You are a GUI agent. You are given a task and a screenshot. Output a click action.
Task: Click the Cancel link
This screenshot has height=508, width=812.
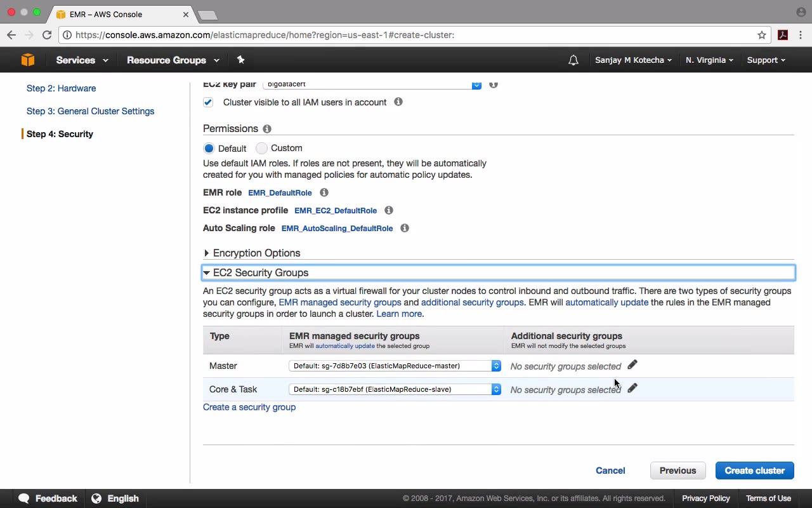610,471
